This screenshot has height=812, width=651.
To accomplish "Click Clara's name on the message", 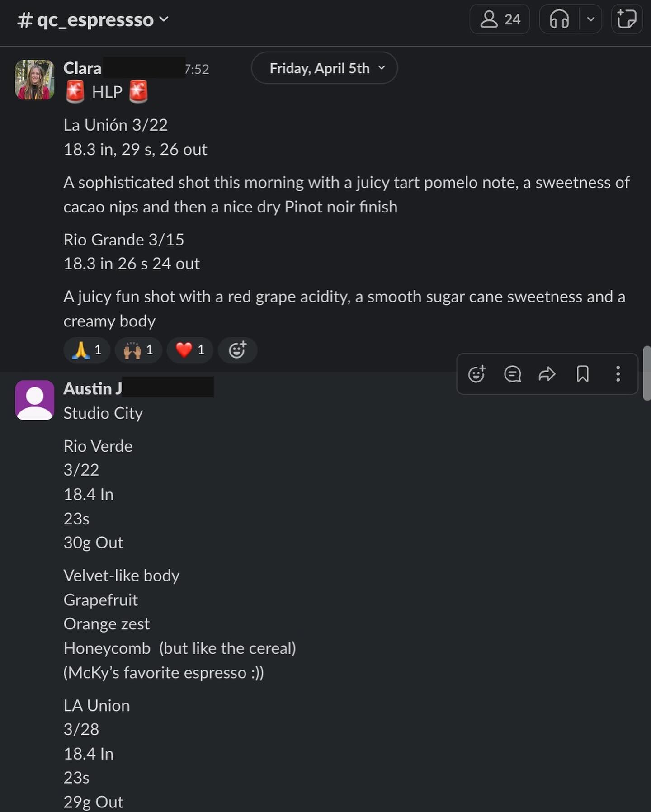I will pos(82,68).
